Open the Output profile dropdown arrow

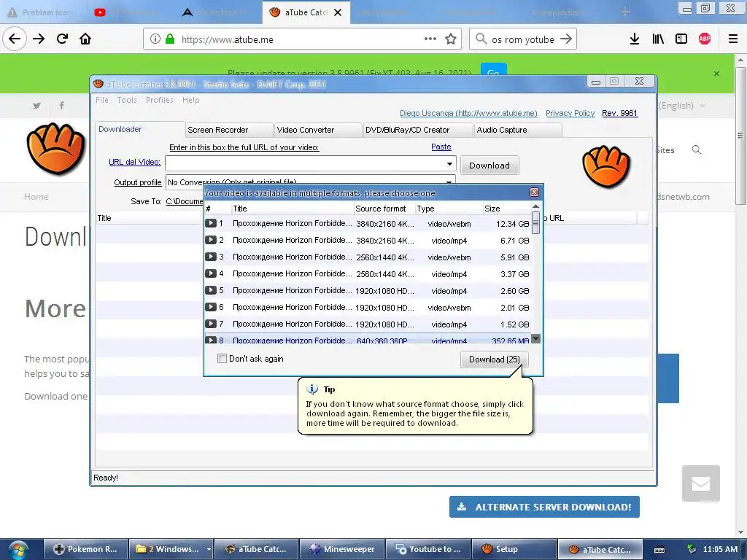449,182
